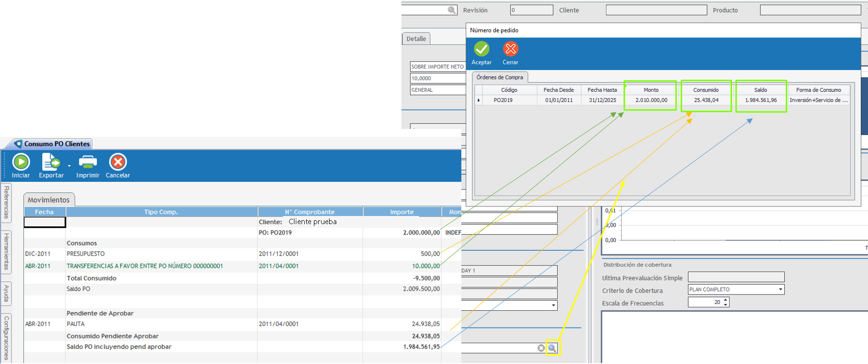Click the Imprimir printer icon
Image resolution: width=868 pixels, height=364 pixels.
point(88,162)
